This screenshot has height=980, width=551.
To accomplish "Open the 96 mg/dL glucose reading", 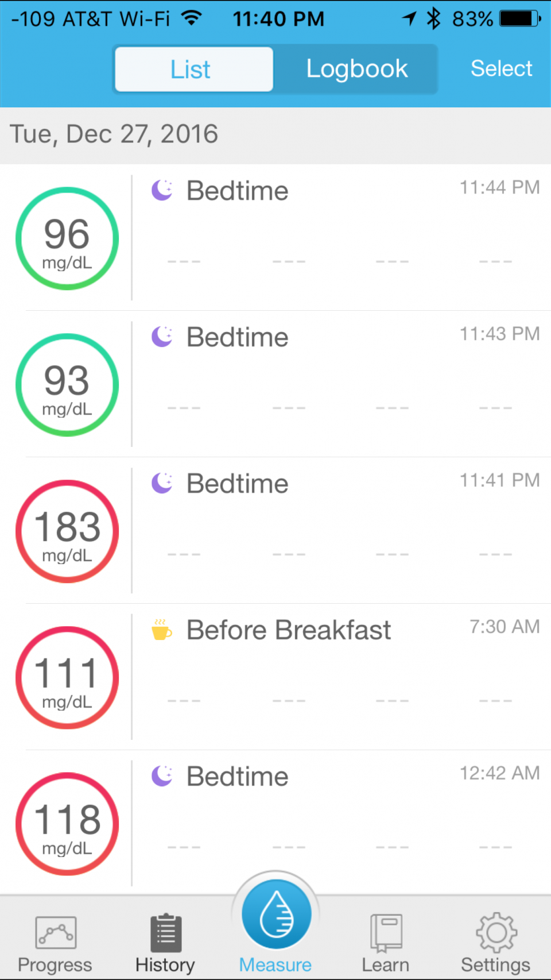I will click(67, 238).
